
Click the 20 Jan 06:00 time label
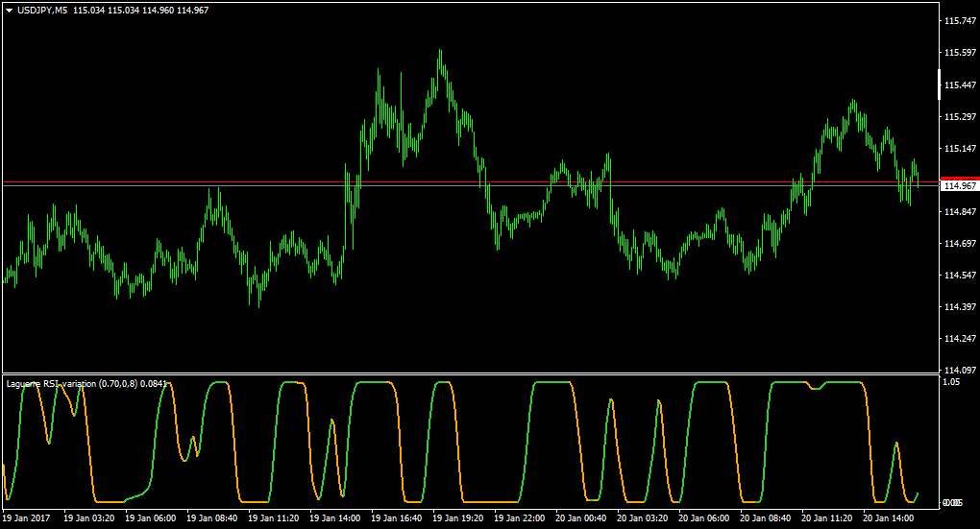[703, 517]
